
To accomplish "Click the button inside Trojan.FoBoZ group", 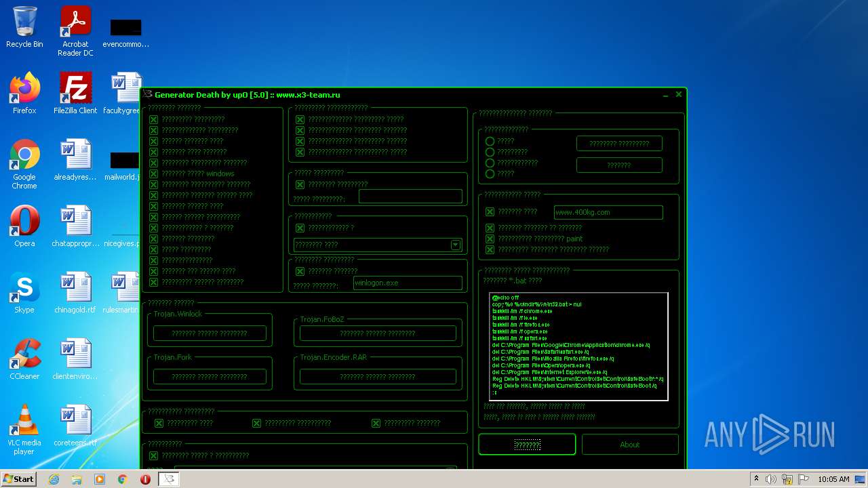I will [x=378, y=333].
